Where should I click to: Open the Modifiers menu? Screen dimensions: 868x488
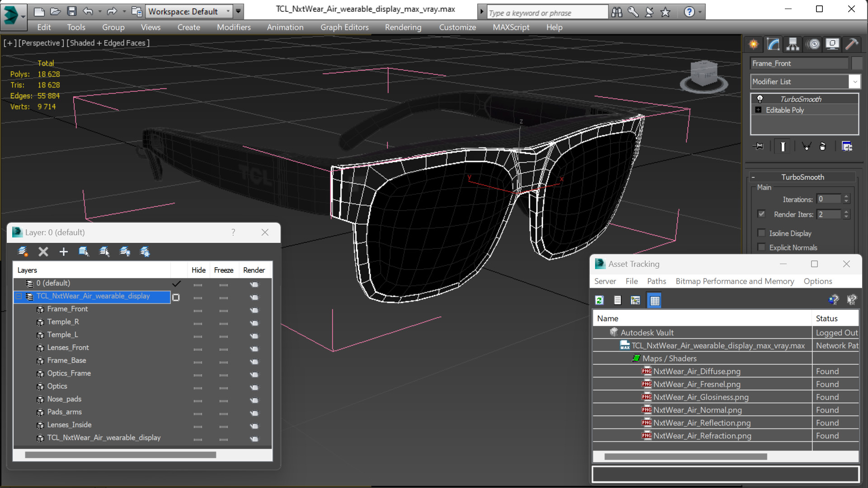[x=234, y=27]
